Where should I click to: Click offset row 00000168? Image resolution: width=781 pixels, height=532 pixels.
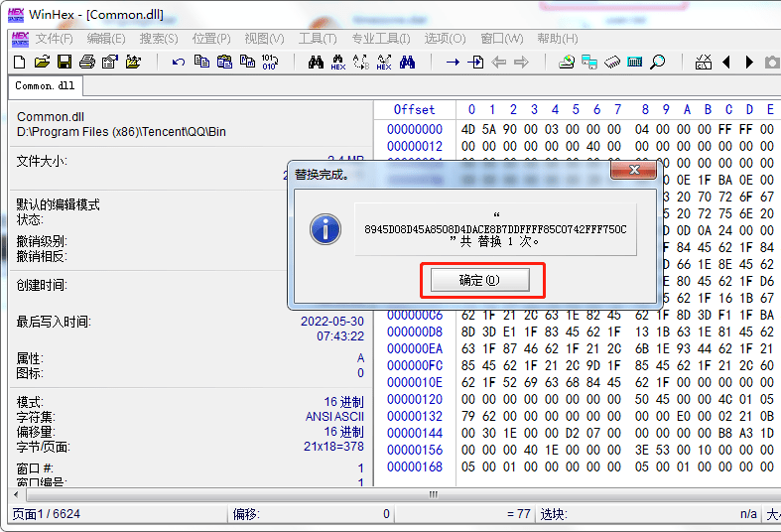(x=415, y=466)
